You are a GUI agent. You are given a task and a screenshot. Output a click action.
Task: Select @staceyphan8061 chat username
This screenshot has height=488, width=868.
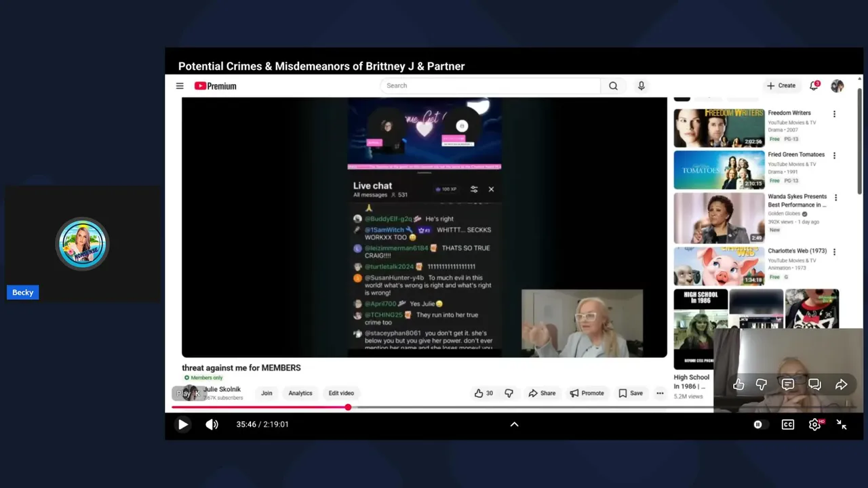click(393, 333)
